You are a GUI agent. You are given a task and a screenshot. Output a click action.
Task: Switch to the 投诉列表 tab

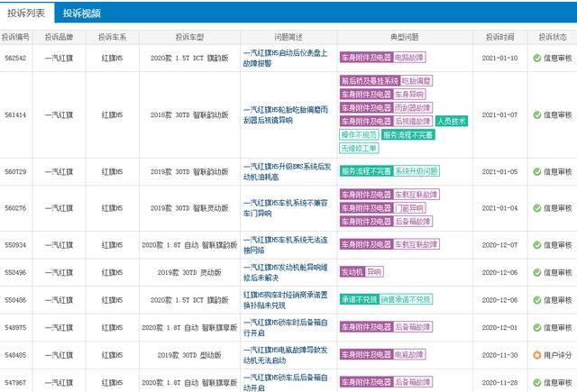[x=26, y=13]
